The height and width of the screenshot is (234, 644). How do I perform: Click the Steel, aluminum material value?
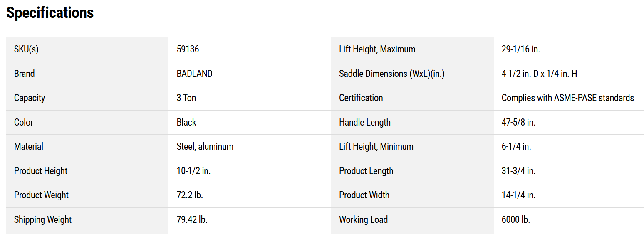(x=205, y=146)
